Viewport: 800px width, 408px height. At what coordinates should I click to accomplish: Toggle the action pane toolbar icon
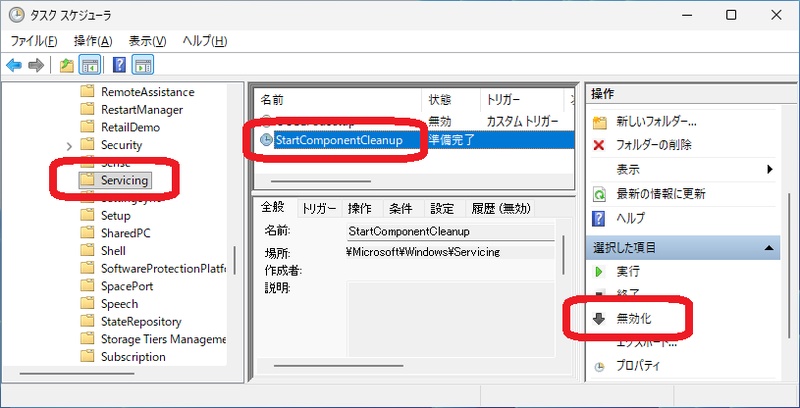(143, 65)
